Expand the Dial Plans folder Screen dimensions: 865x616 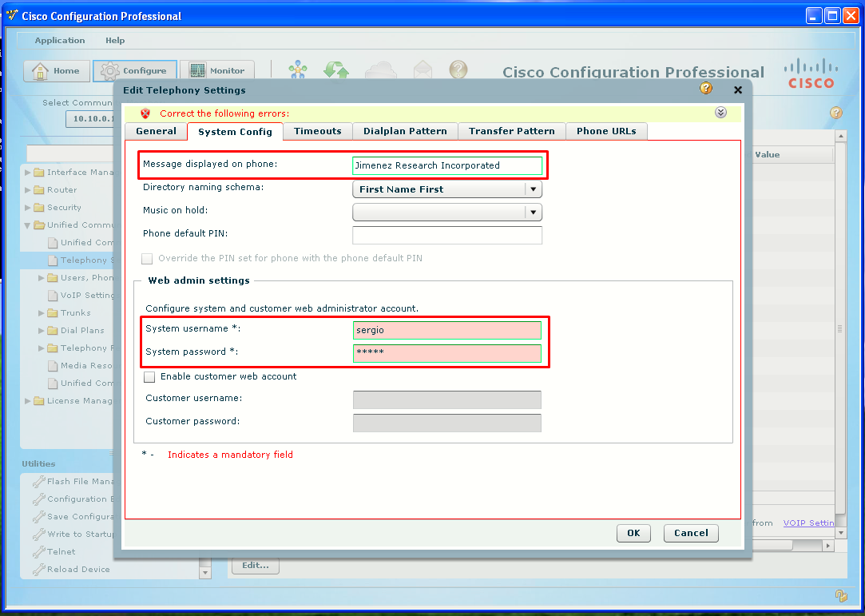tap(42, 331)
